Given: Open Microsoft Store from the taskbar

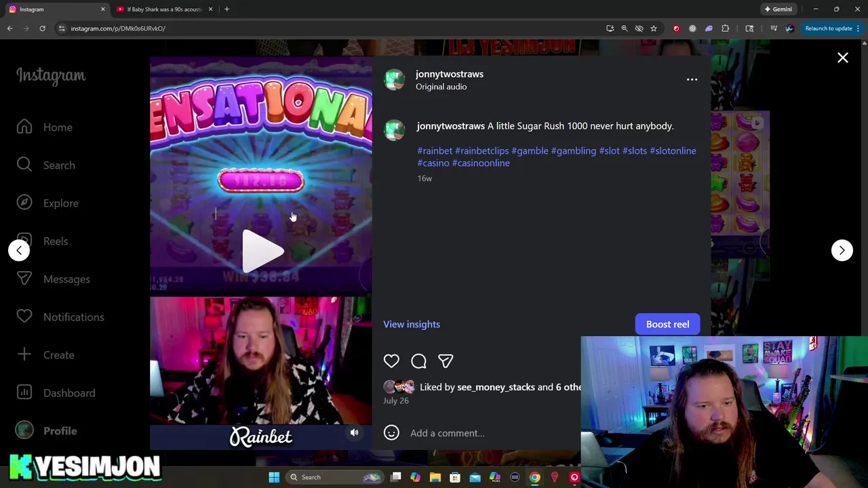Looking at the screenshot, I should click(x=455, y=477).
